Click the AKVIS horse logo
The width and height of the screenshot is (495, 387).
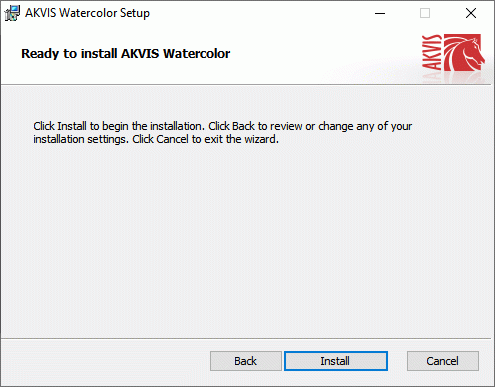(453, 52)
